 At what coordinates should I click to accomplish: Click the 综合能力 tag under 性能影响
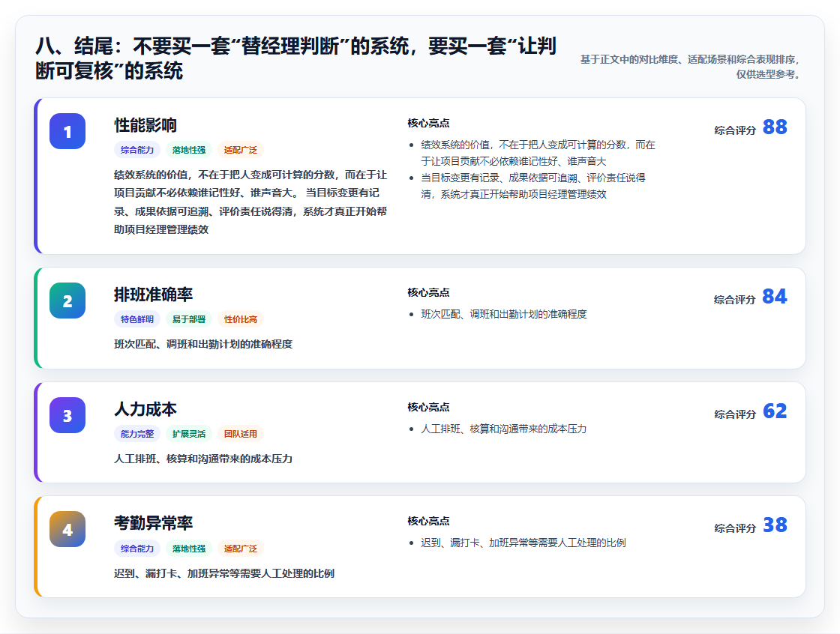pyautogui.click(x=137, y=150)
